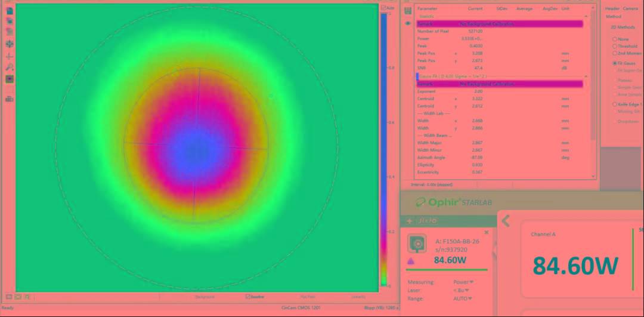The image size is (644, 317).
Task: Click the vertical color scale bar
Action: pos(383,149)
